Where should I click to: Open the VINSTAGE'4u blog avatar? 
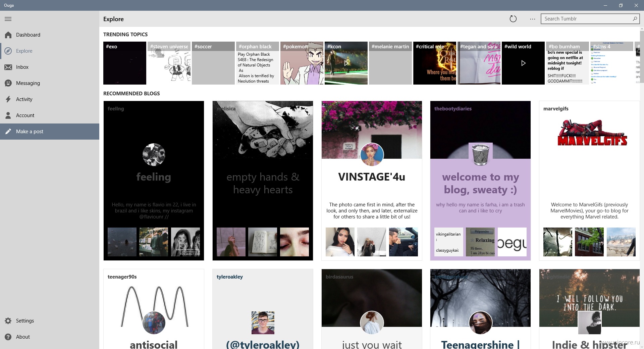pyautogui.click(x=372, y=155)
